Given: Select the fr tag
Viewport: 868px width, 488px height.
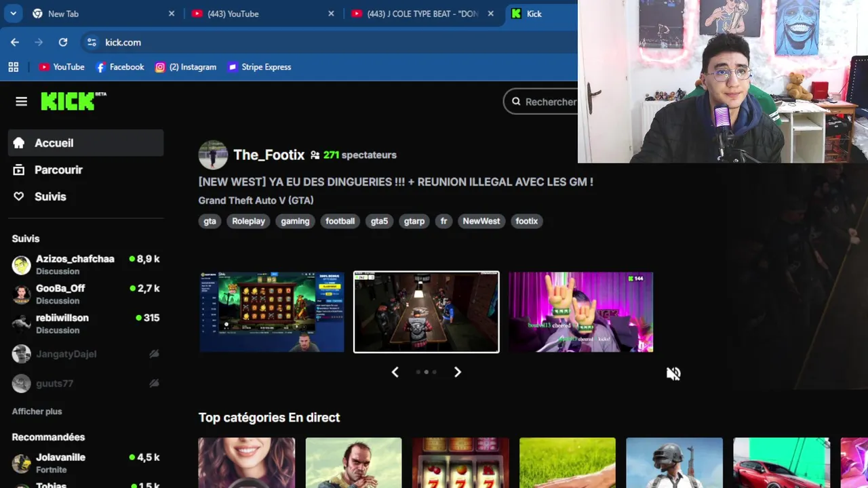Looking at the screenshot, I should pos(443,221).
